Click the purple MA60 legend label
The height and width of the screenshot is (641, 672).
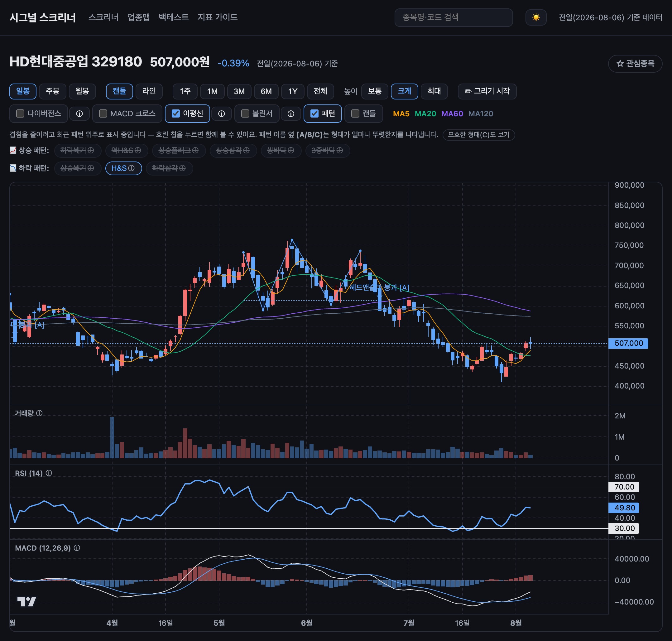452,114
